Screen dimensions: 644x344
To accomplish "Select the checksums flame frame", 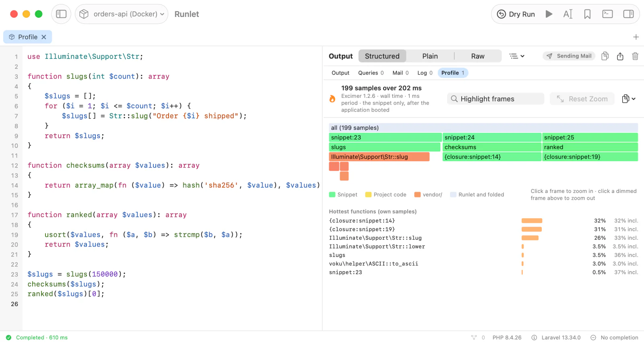I will coord(492,147).
